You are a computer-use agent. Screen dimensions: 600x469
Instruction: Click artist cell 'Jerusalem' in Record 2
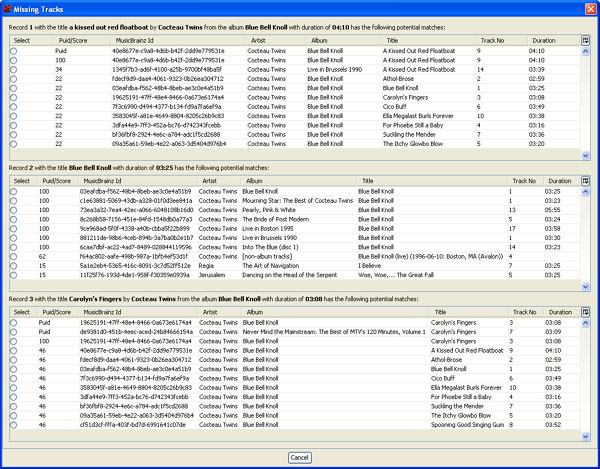coord(212,275)
